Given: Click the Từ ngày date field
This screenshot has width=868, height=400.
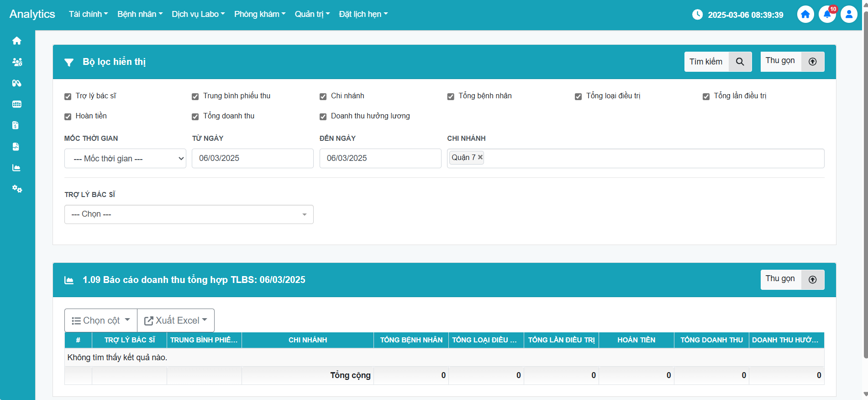Looking at the screenshot, I should (x=253, y=158).
